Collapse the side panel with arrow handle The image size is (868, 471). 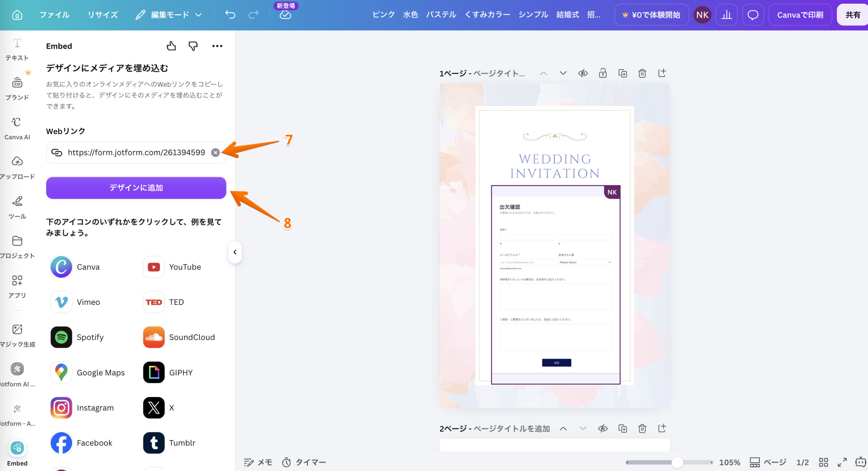235,252
